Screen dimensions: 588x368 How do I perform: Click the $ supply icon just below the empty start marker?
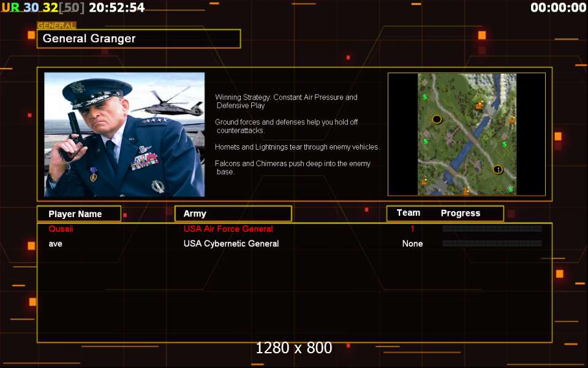click(426, 142)
